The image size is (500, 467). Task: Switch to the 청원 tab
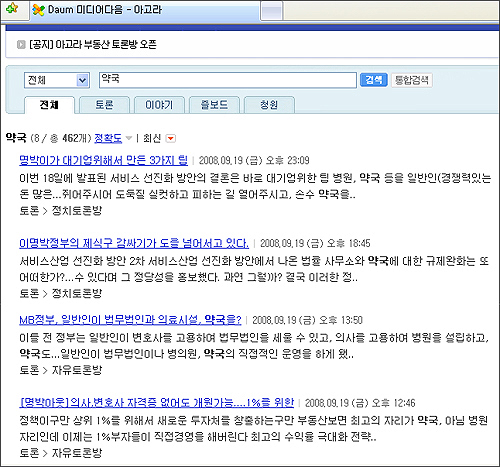point(269,105)
